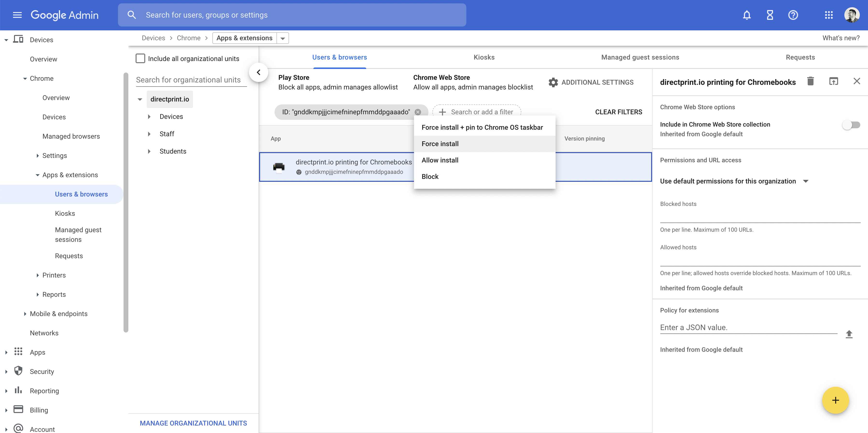Expand the Printers sidebar section
This screenshot has height=433, width=868.
pyautogui.click(x=38, y=275)
